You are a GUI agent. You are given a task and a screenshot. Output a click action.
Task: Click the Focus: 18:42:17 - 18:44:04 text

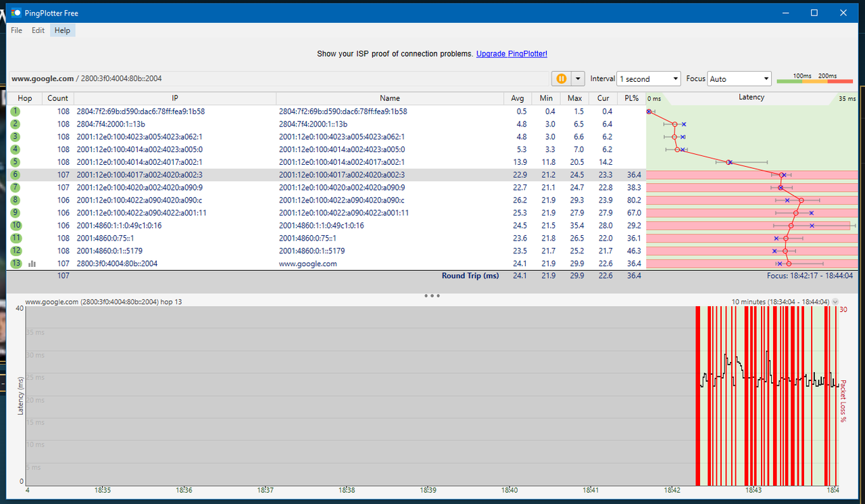pos(810,276)
